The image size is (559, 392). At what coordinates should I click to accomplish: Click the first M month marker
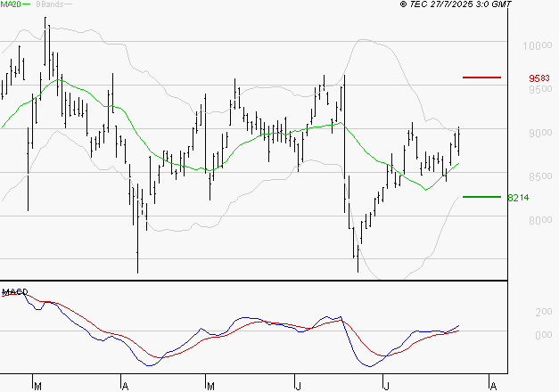click(x=37, y=387)
